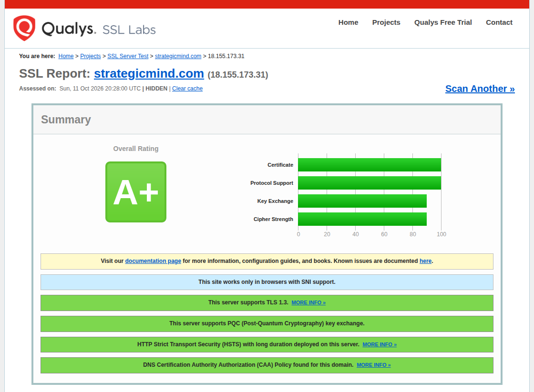Click the assessed date 'Sun, 11 Oct 2026 20:28:00 UTC'
Viewport: 534px width, 392px height.
[100, 89]
